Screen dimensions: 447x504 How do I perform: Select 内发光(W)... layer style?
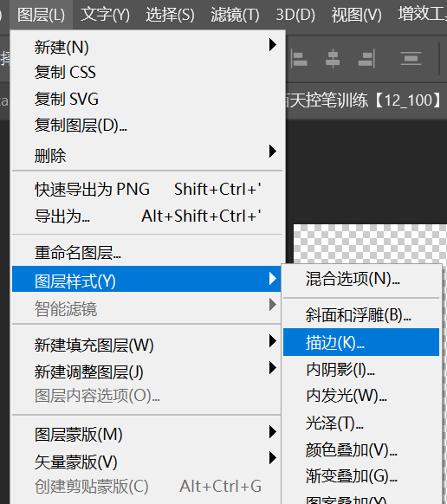[x=361, y=396]
